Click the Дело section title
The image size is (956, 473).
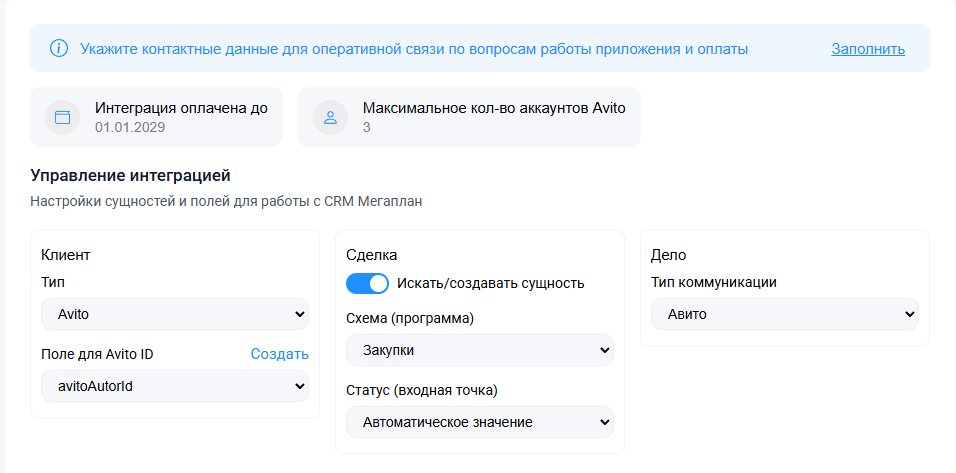coord(668,254)
